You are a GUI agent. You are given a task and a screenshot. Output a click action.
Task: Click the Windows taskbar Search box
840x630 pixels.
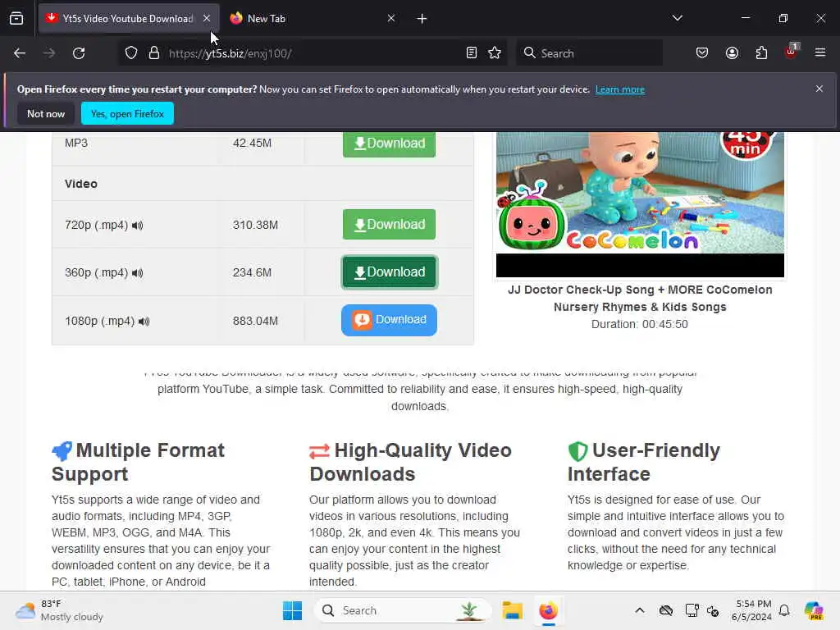coord(402,610)
